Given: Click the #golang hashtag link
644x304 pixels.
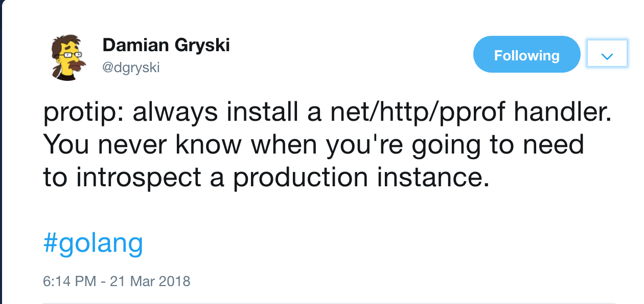Looking at the screenshot, I should coord(93,244).
